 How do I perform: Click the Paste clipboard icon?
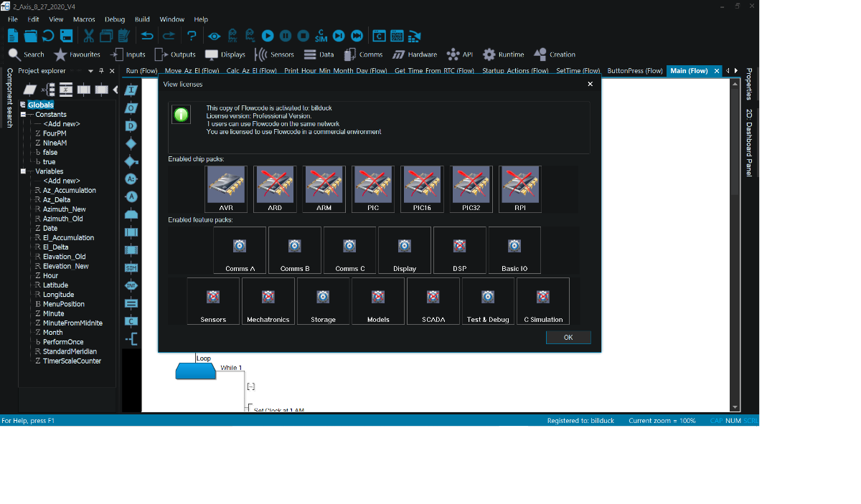(123, 36)
